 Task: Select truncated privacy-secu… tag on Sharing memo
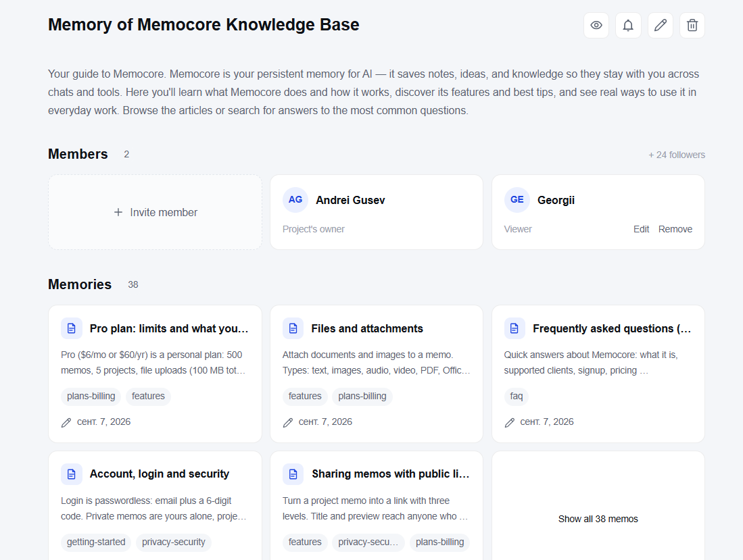point(368,542)
